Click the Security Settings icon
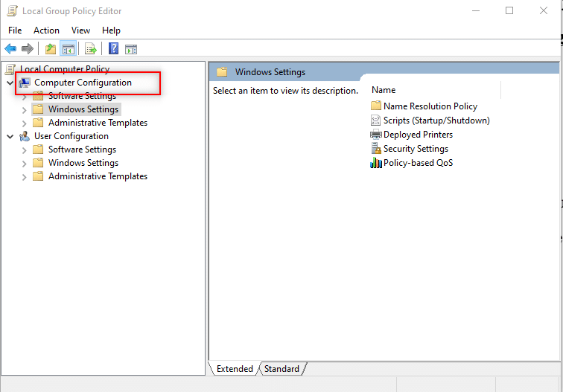 376,149
